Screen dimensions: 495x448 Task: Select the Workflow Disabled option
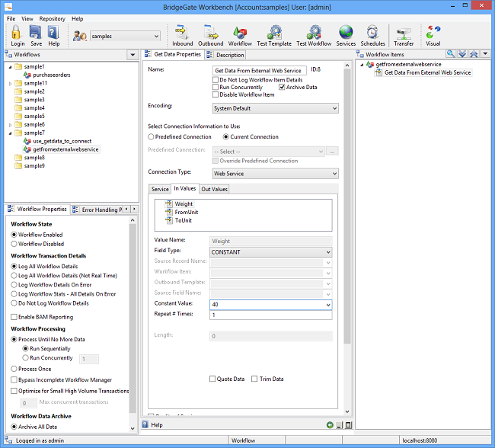click(14, 244)
